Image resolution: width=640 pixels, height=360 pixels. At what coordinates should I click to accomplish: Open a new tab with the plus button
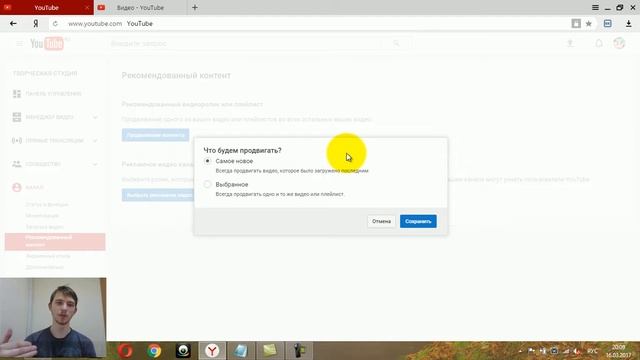pyautogui.click(x=195, y=7)
